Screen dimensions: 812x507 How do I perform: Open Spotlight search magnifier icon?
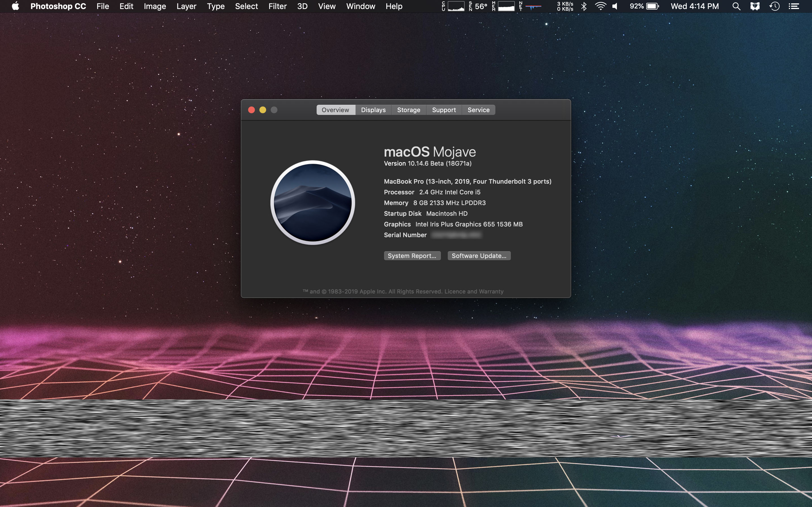pos(736,6)
